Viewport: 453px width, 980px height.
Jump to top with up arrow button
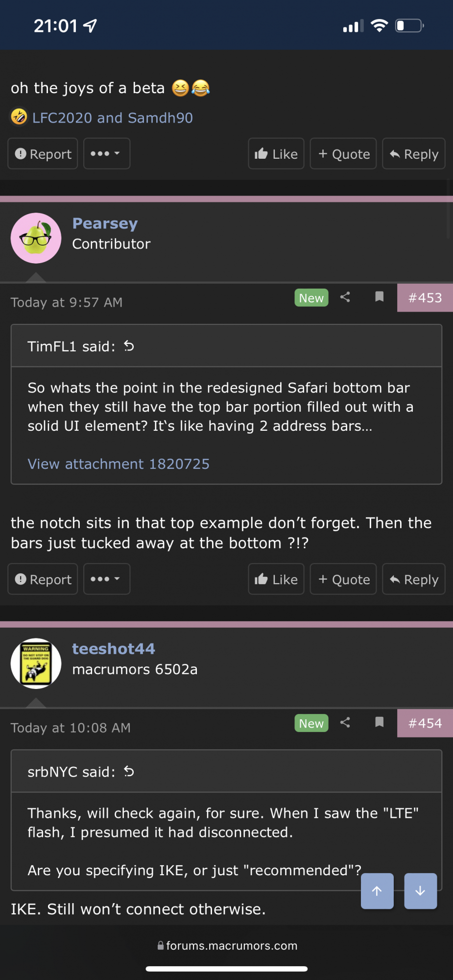(x=377, y=891)
